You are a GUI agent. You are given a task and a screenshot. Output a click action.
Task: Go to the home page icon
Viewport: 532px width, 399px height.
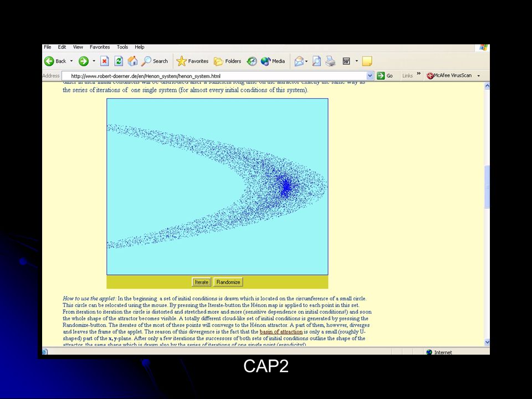coord(132,61)
